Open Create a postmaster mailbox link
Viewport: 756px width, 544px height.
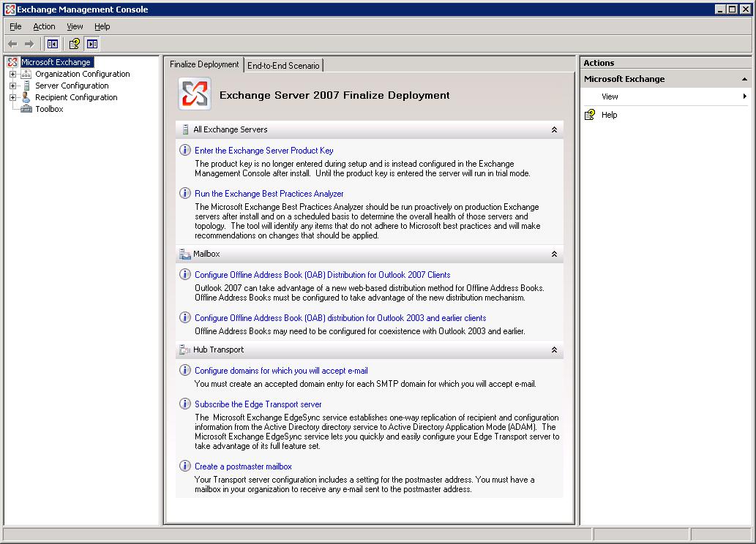tap(243, 466)
